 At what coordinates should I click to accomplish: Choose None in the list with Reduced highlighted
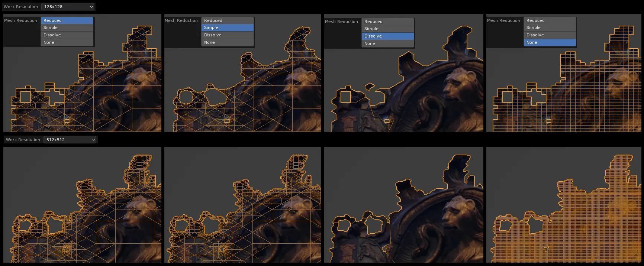67,42
